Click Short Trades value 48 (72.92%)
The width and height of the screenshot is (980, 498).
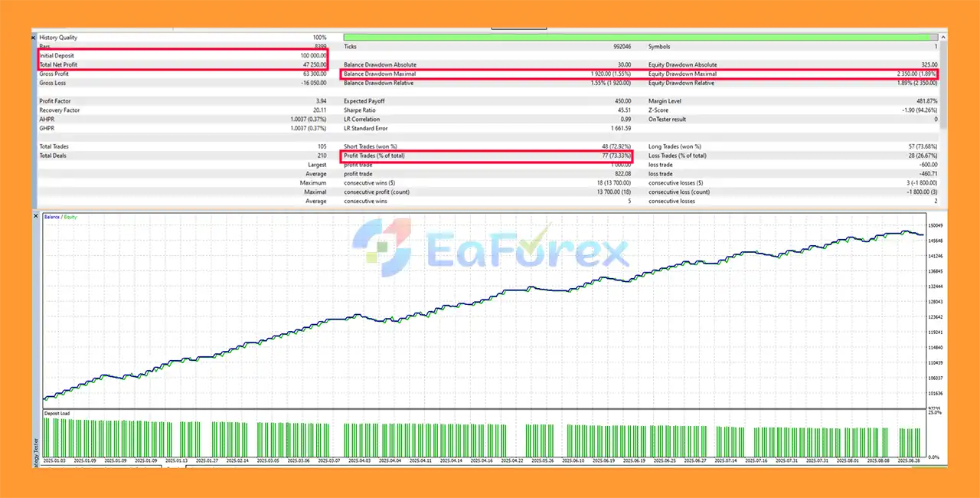click(x=618, y=146)
